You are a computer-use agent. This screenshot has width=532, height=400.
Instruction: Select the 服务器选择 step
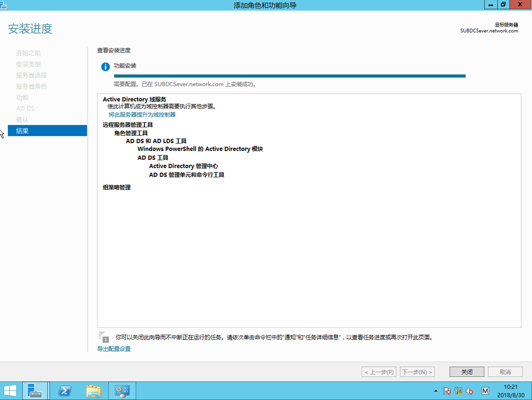[x=31, y=75]
